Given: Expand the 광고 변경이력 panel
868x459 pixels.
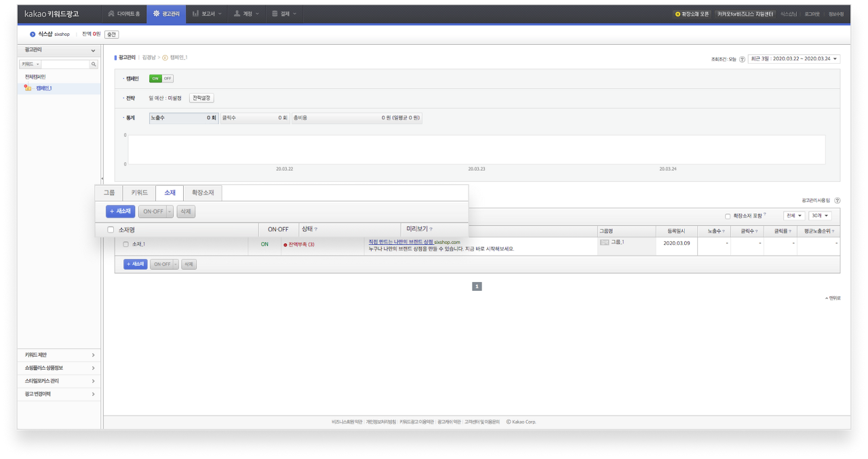Looking at the screenshot, I should [59, 394].
